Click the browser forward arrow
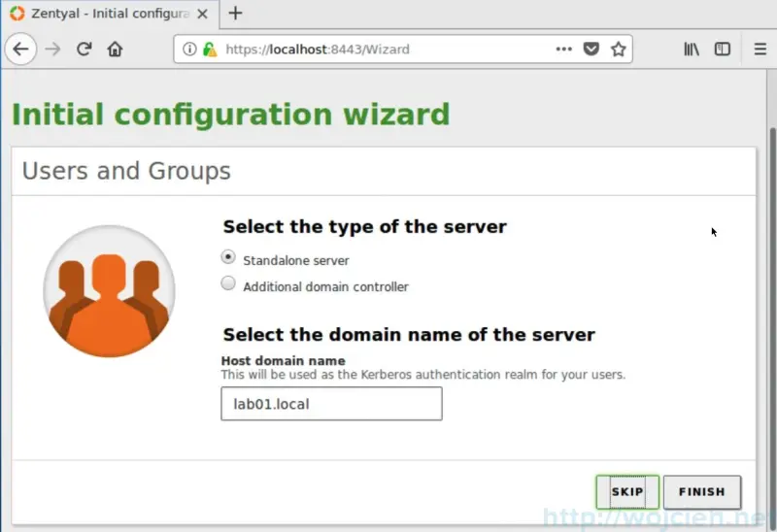 click(x=52, y=50)
